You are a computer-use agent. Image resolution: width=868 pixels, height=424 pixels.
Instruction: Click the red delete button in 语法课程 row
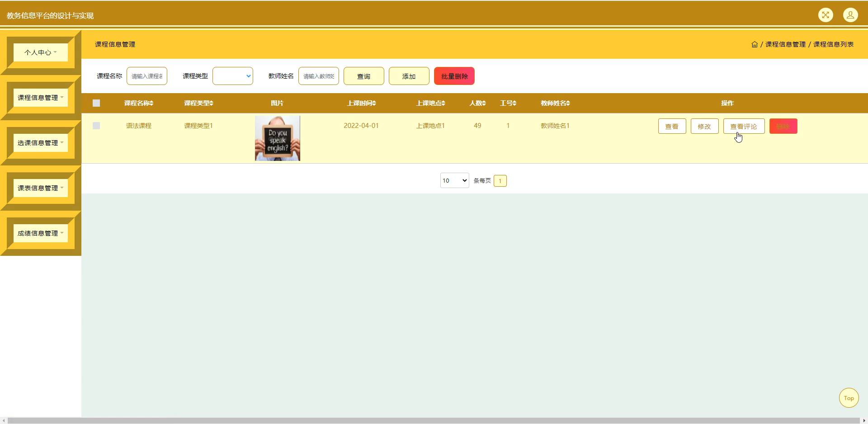pos(783,126)
